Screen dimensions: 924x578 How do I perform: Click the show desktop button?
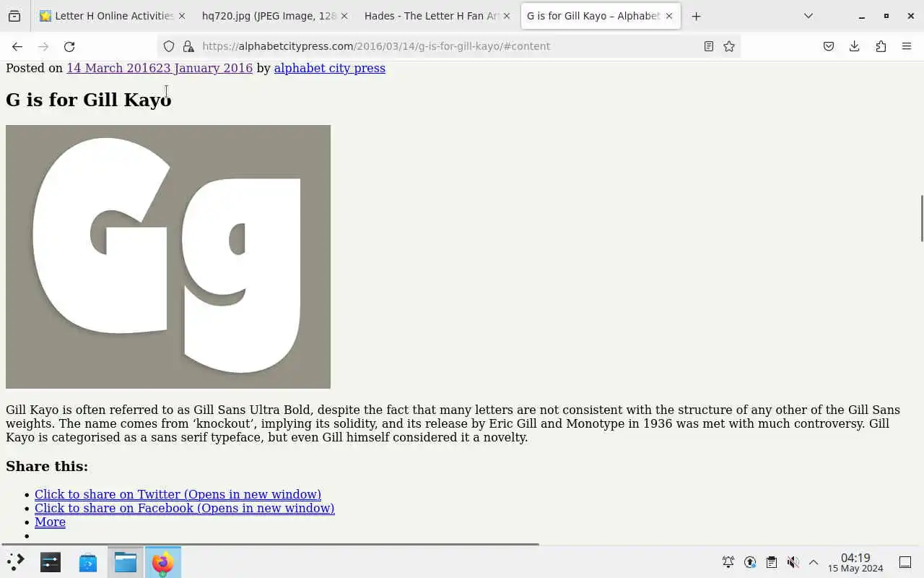pos(905,562)
